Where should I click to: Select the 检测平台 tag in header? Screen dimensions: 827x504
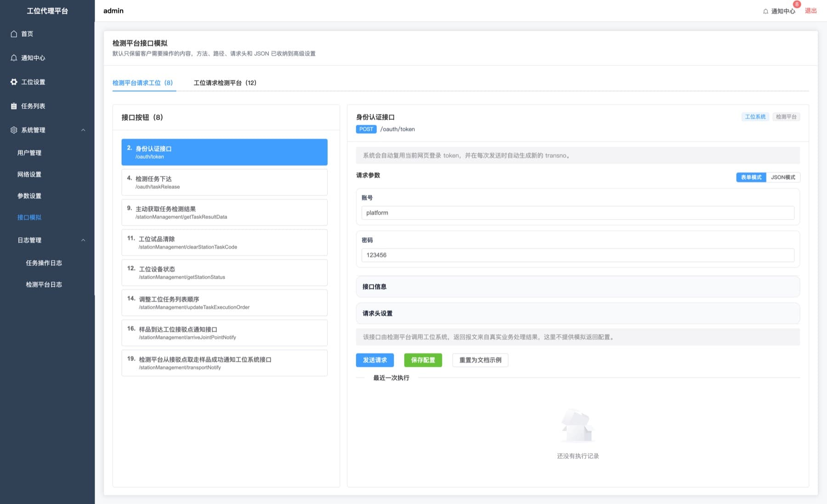[786, 117]
